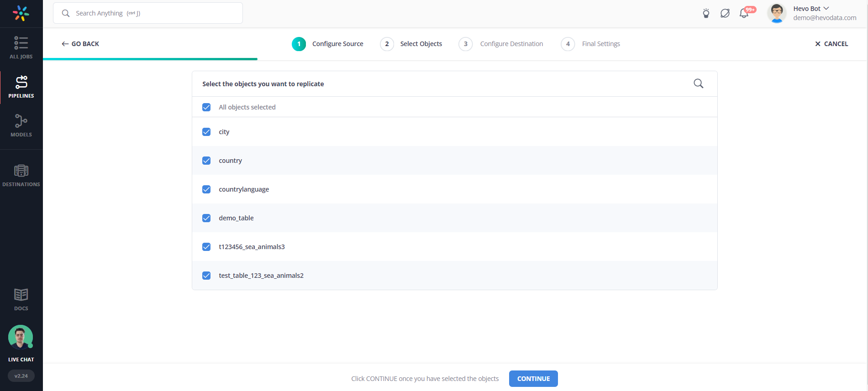The width and height of the screenshot is (868, 391).
Task: Select step 4 Final Settings
Action: pos(590,44)
